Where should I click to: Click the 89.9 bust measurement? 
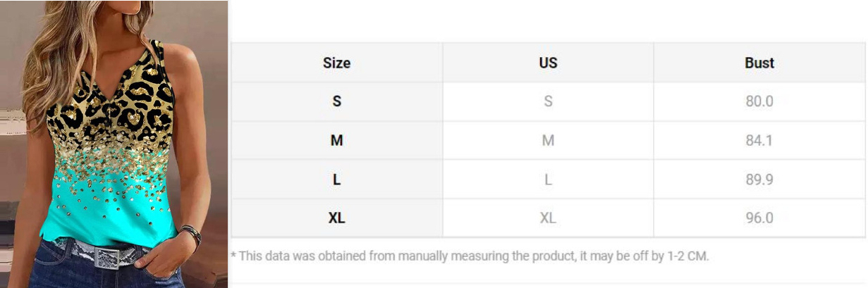[759, 180]
